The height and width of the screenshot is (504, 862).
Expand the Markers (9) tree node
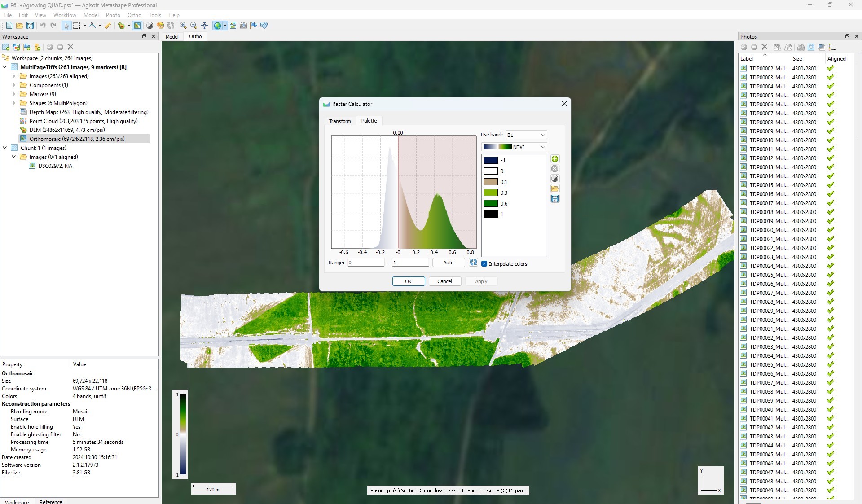[13, 94]
